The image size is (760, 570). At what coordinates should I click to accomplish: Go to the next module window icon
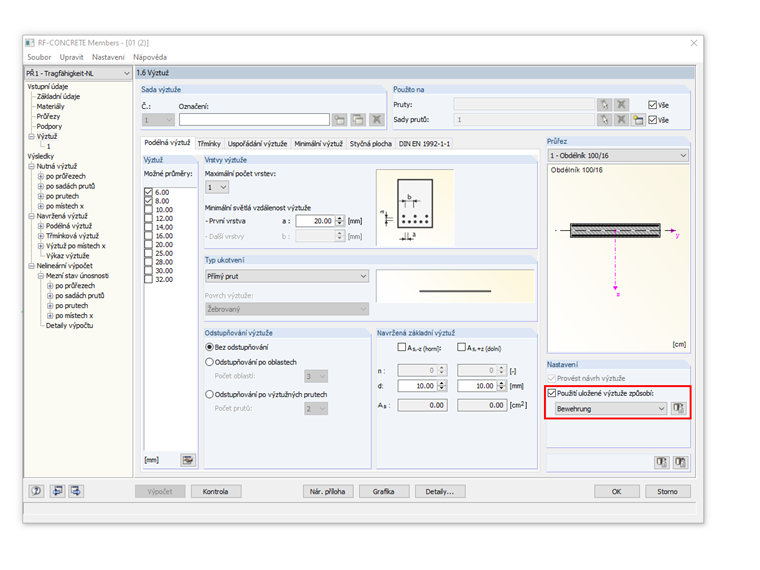pyautogui.click(x=76, y=491)
